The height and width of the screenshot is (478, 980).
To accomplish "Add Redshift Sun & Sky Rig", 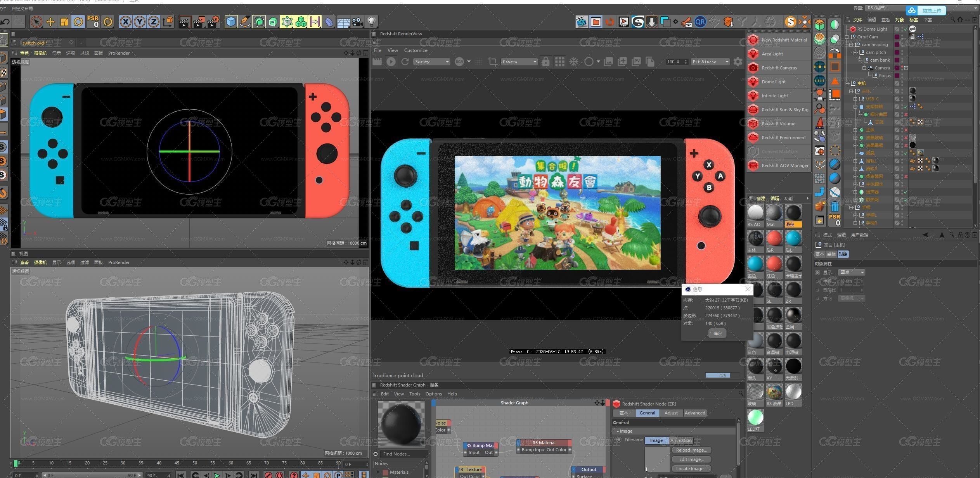I will (779, 110).
